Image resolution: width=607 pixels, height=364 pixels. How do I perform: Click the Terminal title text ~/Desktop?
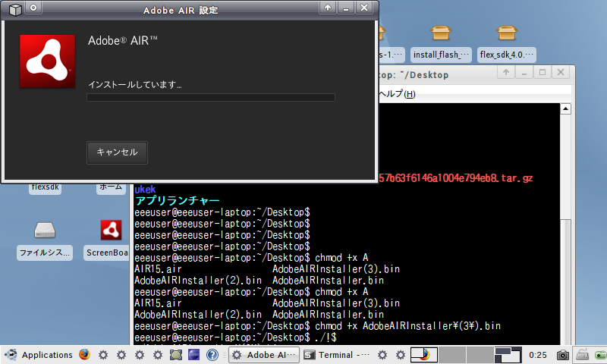(x=425, y=75)
